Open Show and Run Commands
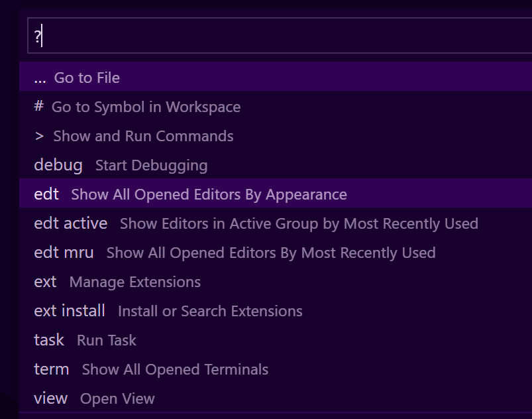 pyautogui.click(x=142, y=136)
